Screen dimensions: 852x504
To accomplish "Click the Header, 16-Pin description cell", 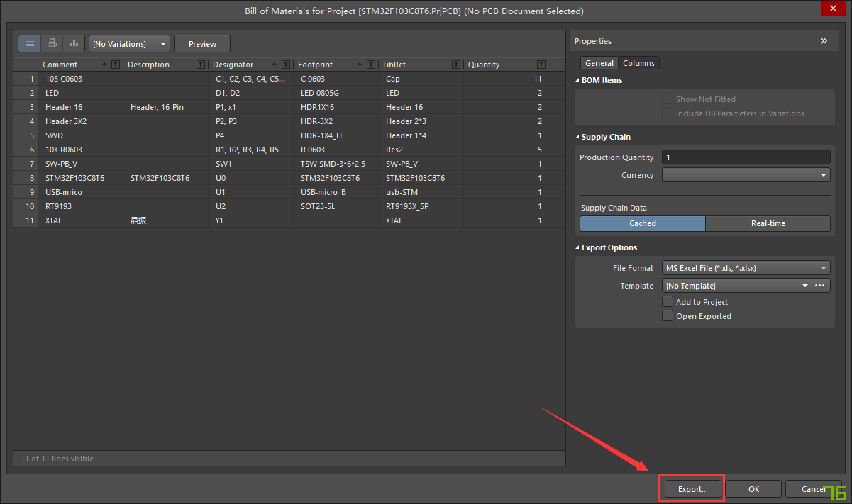I will [x=166, y=107].
